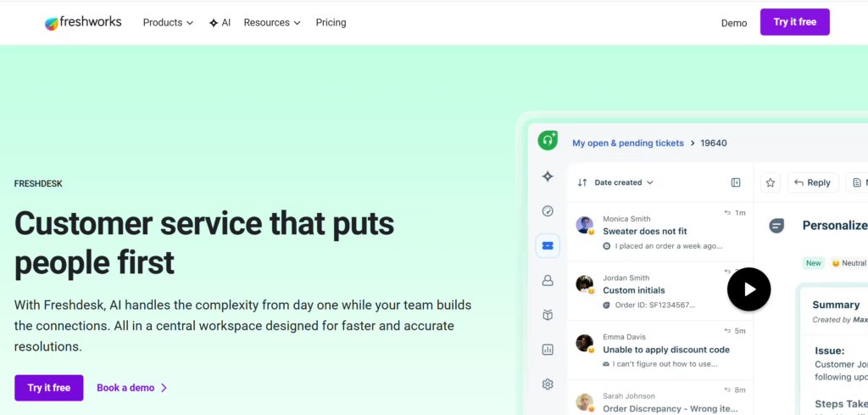Click the header Try it free button
868x415 pixels.
click(x=795, y=22)
